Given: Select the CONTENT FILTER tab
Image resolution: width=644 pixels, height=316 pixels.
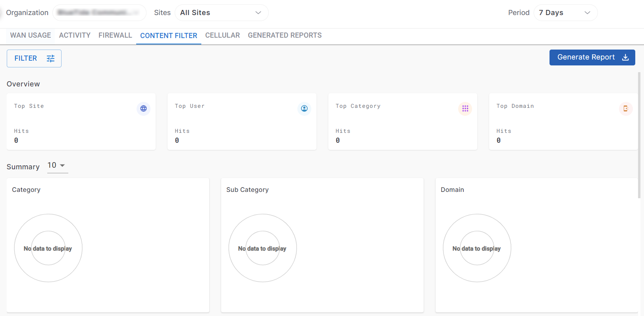Looking at the screenshot, I should (x=169, y=36).
